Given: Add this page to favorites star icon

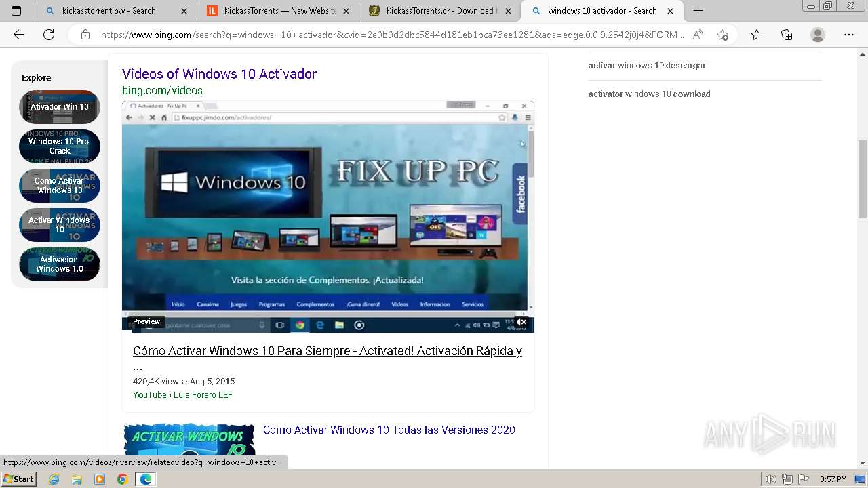Looking at the screenshot, I should 722,35.
